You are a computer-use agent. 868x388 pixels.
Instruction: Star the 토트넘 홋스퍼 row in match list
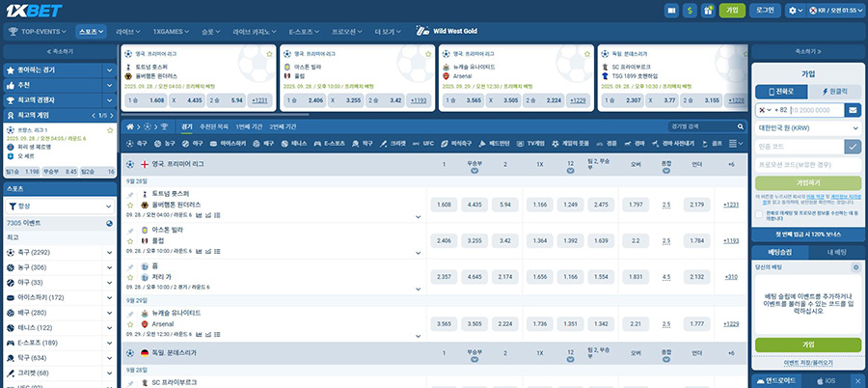click(x=130, y=205)
